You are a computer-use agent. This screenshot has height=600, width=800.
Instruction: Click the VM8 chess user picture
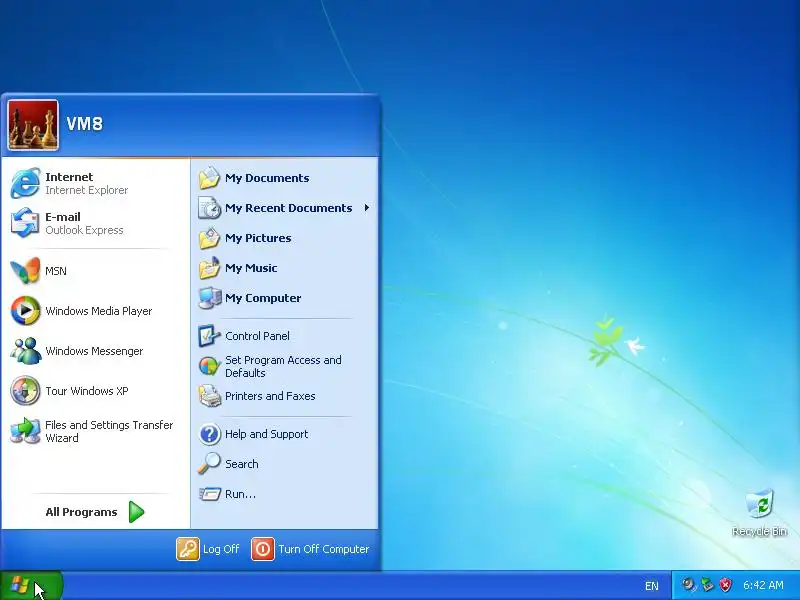click(x=33, y=125)
